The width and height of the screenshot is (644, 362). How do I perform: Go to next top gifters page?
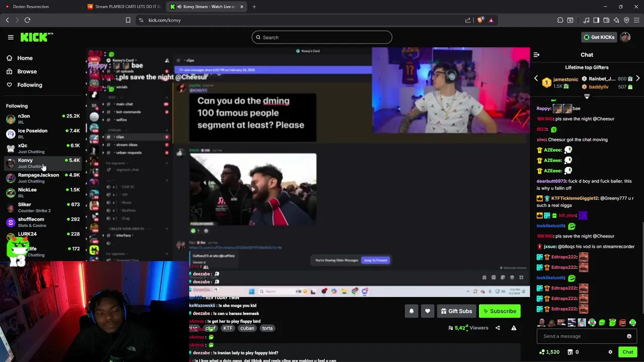637,79
